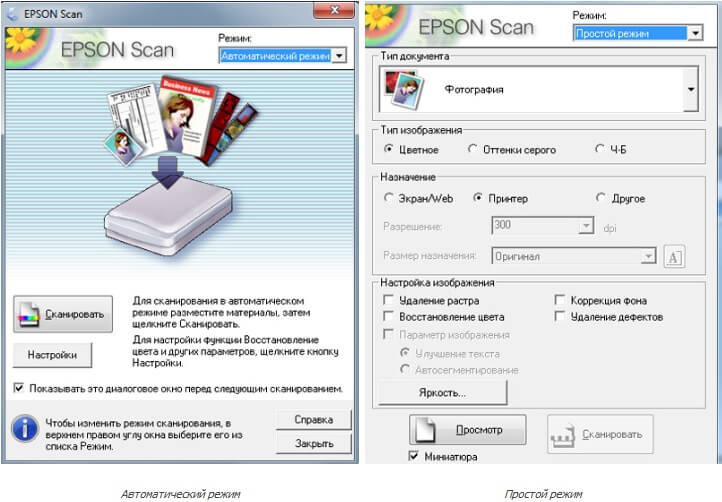The image size is (722, 502).
Task: Click the 'dpi' unit label
Action: [610, 228]
